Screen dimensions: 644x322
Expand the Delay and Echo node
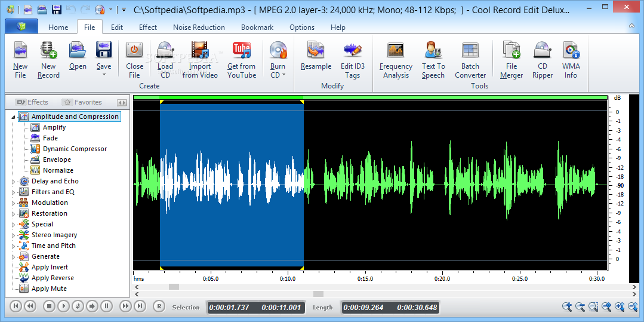coord(13,182)
